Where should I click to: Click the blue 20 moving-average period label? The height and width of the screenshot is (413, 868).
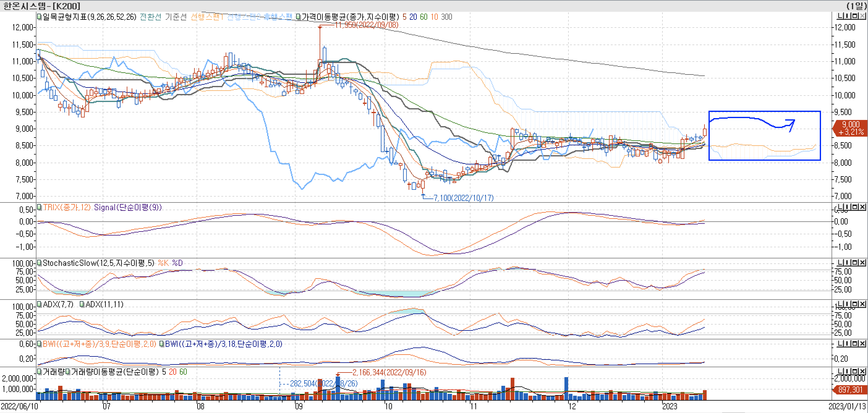[x=413, y=17]
